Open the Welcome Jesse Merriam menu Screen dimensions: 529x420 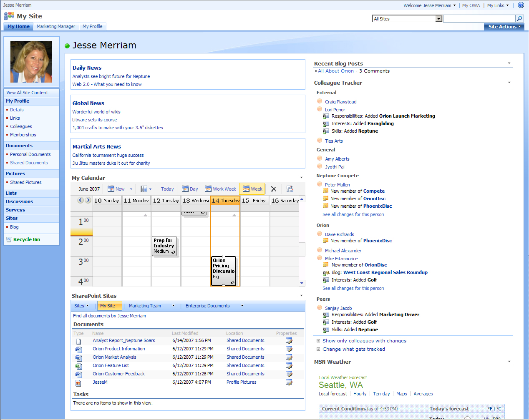[429, 5]
